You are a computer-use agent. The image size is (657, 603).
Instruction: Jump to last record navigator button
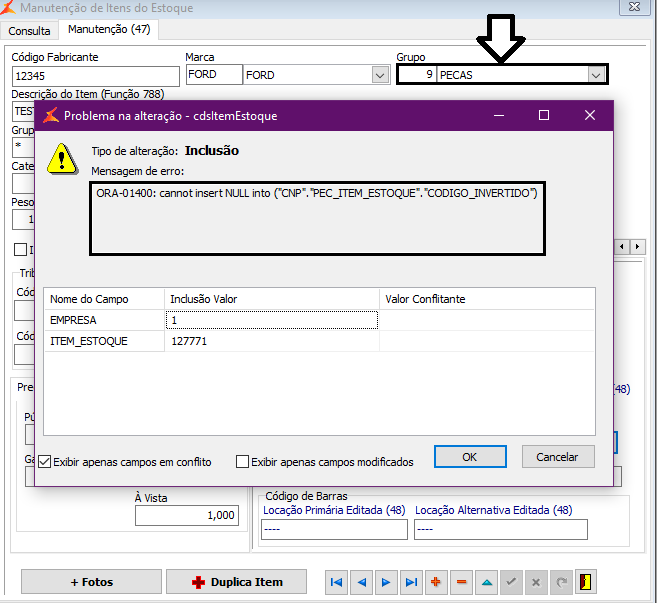point(411,582)
